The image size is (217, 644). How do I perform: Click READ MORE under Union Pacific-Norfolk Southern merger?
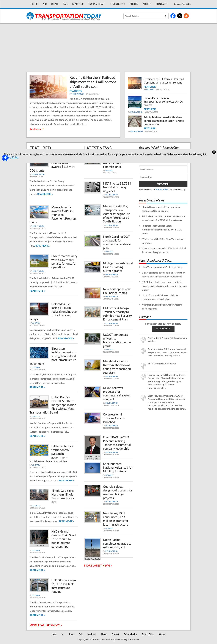pos(37,436)
